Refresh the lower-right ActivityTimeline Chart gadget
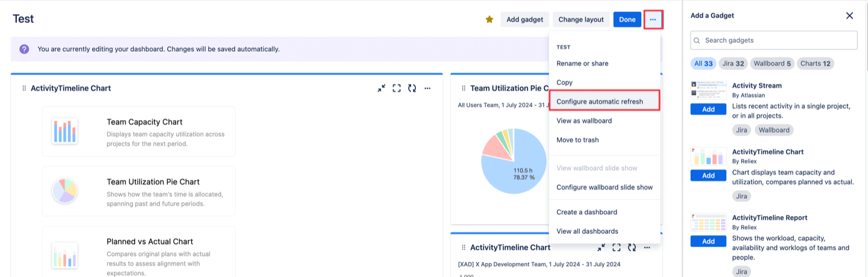The width and height of the screenshot is (868, 277). pos(632,247)
